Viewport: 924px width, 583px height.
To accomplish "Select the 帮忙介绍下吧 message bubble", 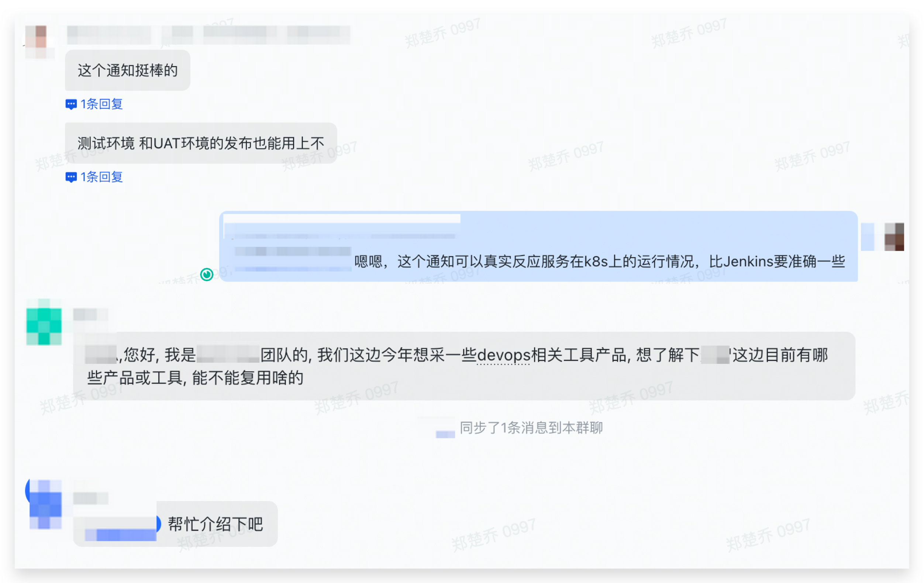I will click(x=175, y=524).
